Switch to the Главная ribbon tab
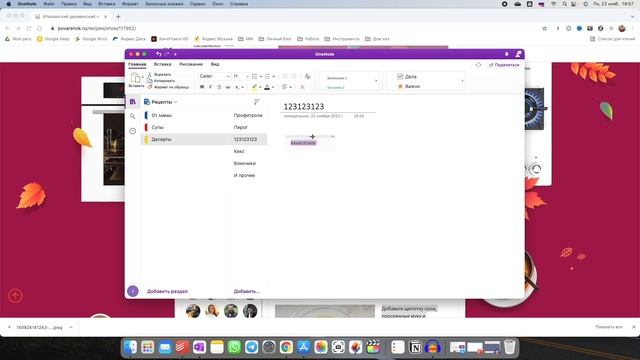The height and width of the screenshot is (360, 640). pos(137,64)
